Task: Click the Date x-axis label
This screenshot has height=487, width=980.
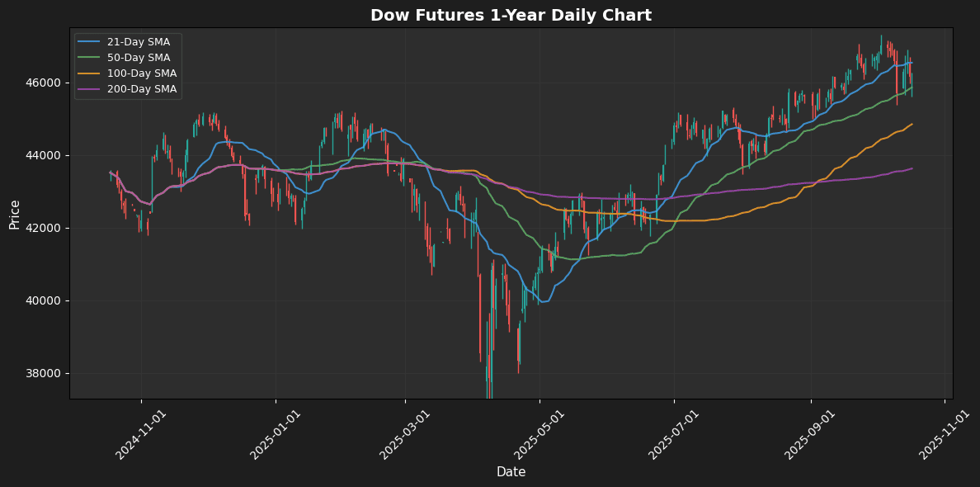Action: point(511,472)
